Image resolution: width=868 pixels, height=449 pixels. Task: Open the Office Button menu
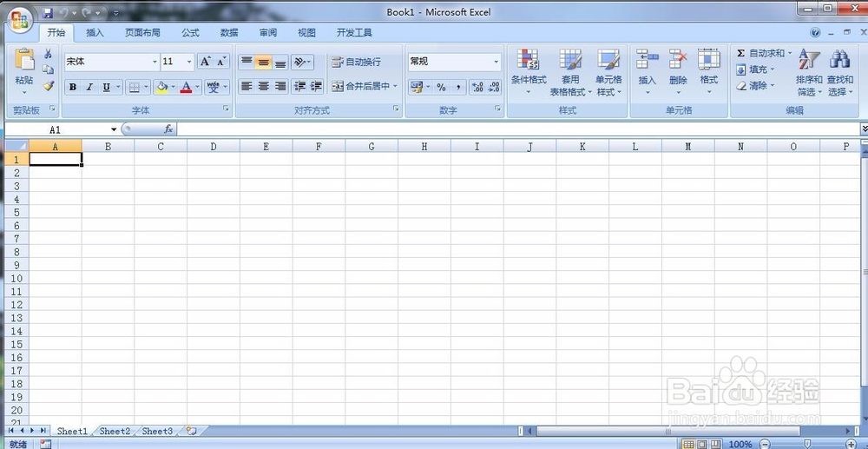[19, 21]
